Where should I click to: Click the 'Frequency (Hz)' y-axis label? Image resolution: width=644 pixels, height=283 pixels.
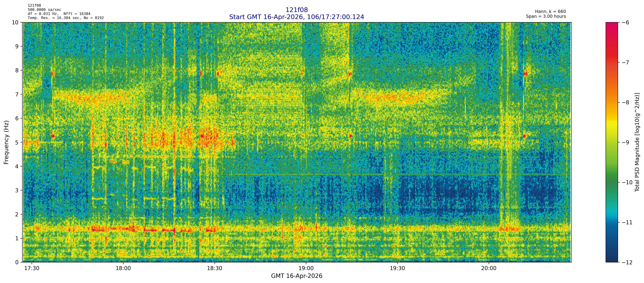click(6, 142)
